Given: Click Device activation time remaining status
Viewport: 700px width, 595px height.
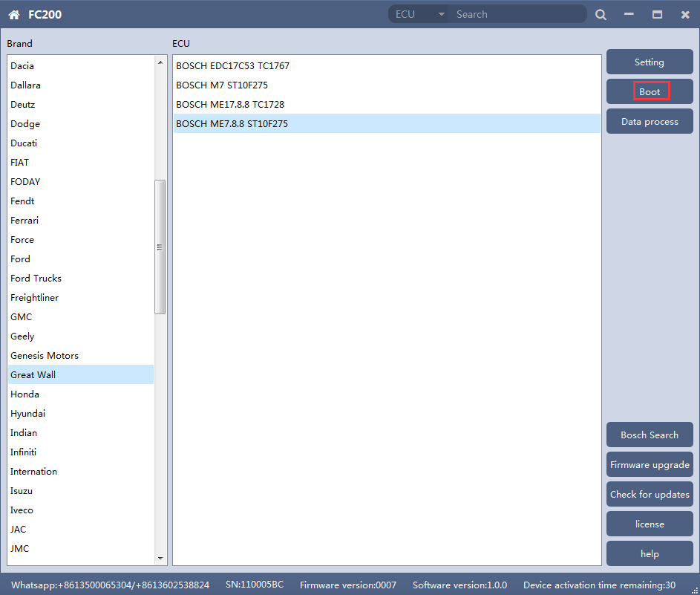Looking at the screenshot, I should (599, 585).
